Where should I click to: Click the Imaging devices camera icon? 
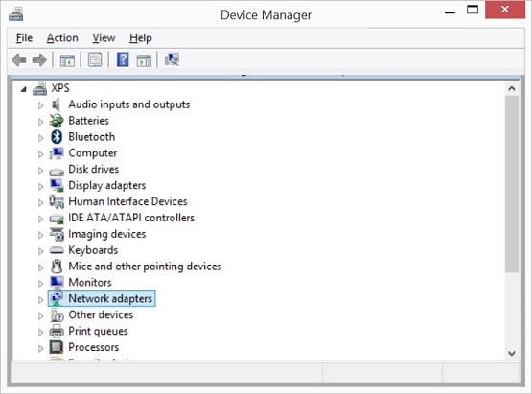click(x=57, y=234)
